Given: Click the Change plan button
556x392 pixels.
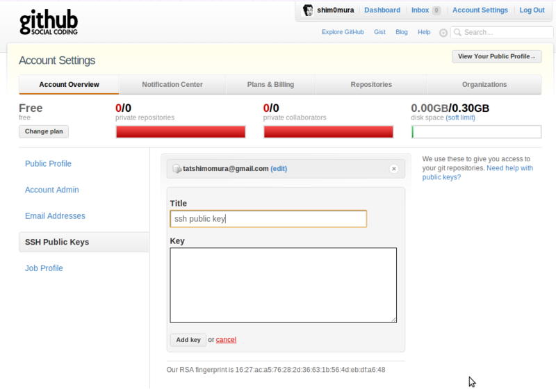Looking at the screenshot, I should (x=44, y=131).
